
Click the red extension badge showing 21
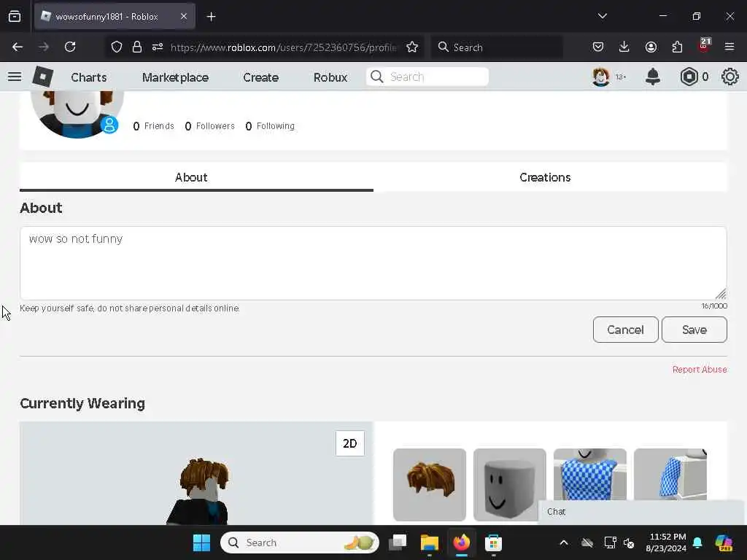pyautogui.click(x=704, y=46)
